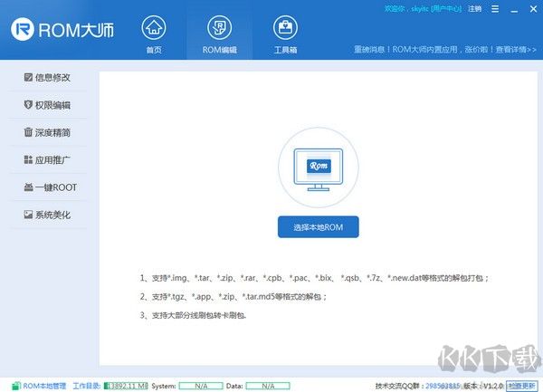This screenshot has height=392, width=543.
Task: Click the V1.2.0 version text
Action: tap(493, 386)
